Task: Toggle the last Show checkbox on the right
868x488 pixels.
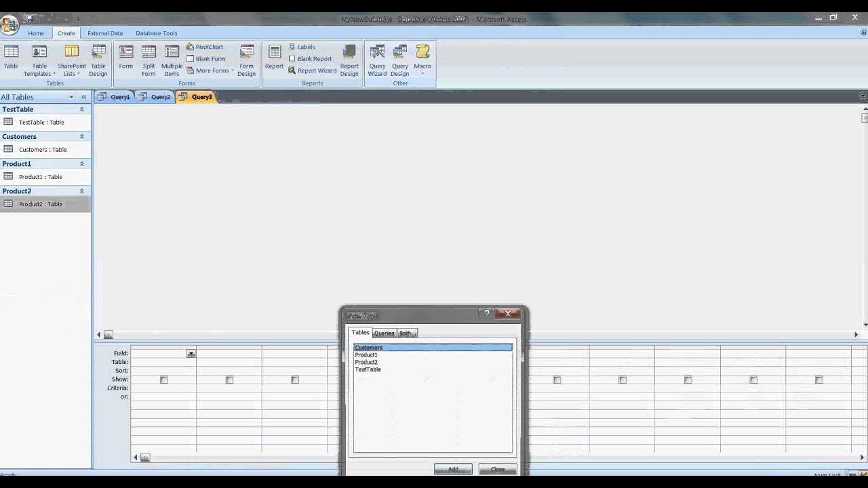Action: (x=819, y=380)
